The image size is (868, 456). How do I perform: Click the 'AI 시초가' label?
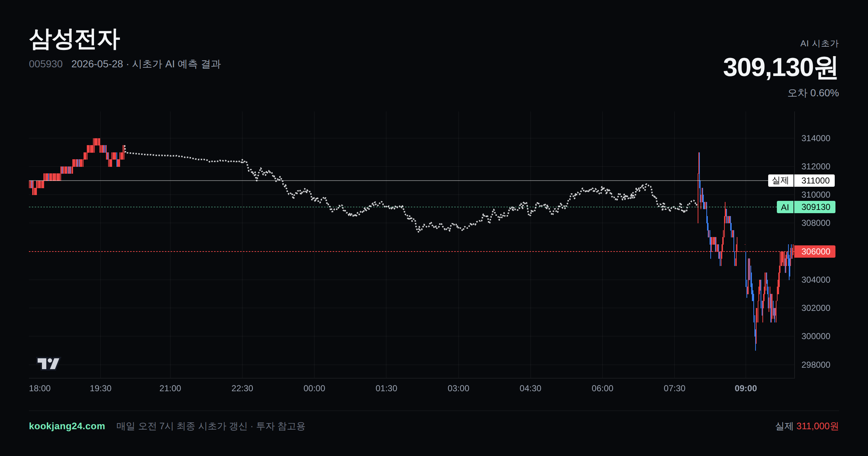820,43
